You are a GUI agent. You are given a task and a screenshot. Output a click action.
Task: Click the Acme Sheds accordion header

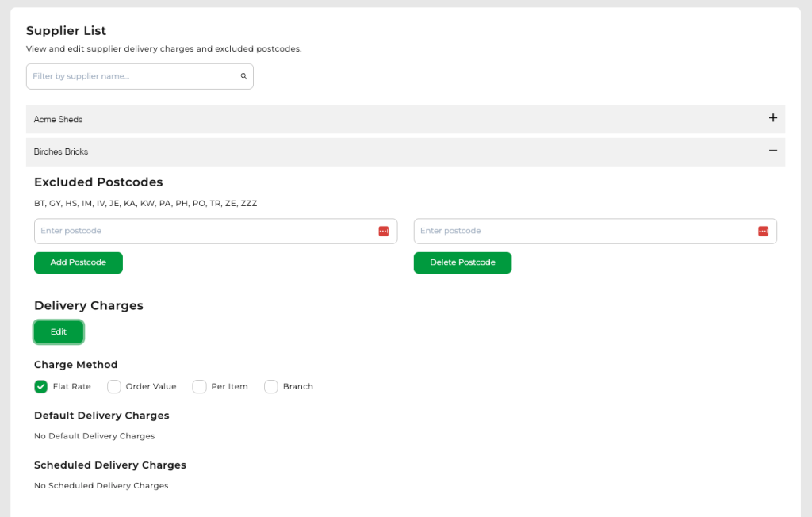click(396, 118)
